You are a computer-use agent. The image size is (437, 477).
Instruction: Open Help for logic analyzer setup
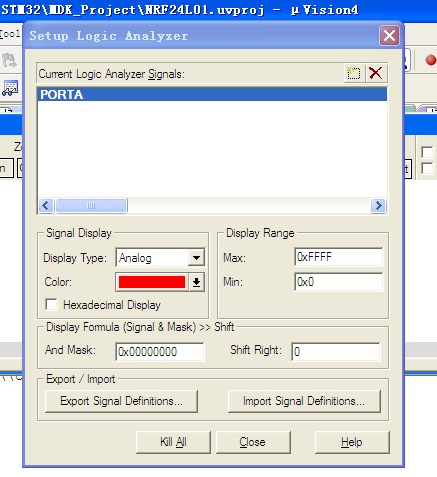[352, 442]
